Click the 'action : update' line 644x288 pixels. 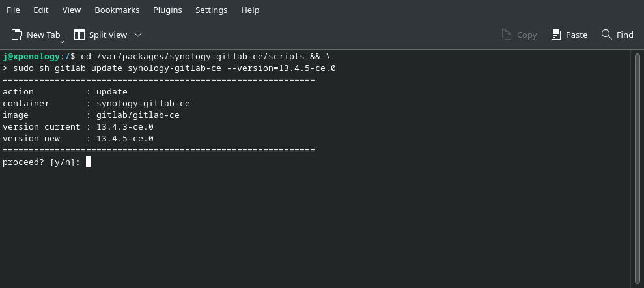[65, 92]
